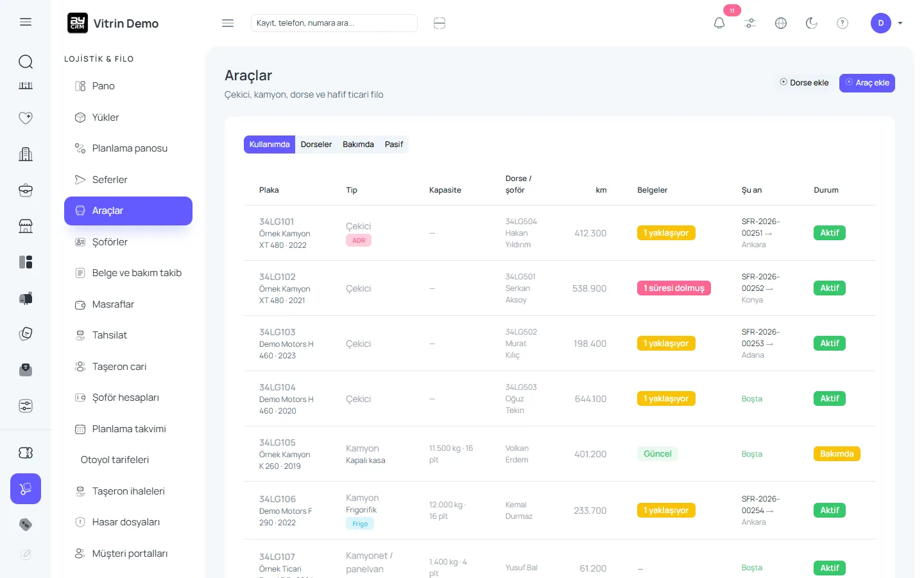Viewport: 924px width, 578px height.
Task: Open the building module icon in left rail
Action: (26, 154)
